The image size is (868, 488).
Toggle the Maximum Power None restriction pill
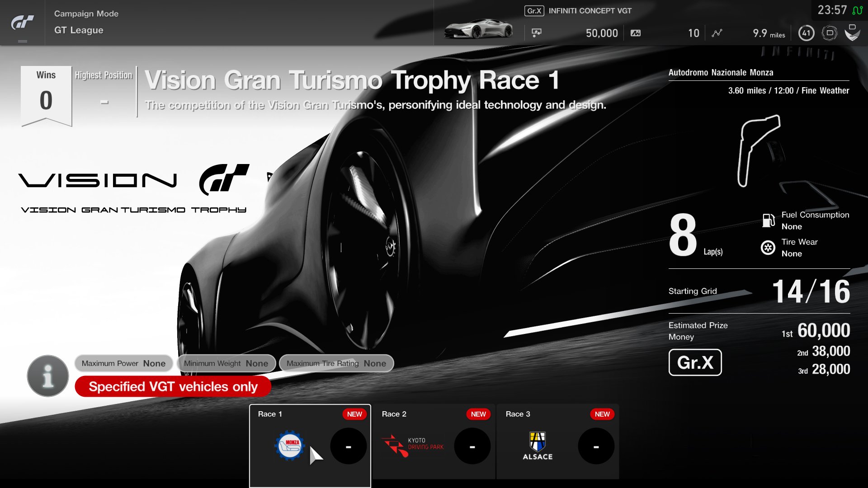123,363
